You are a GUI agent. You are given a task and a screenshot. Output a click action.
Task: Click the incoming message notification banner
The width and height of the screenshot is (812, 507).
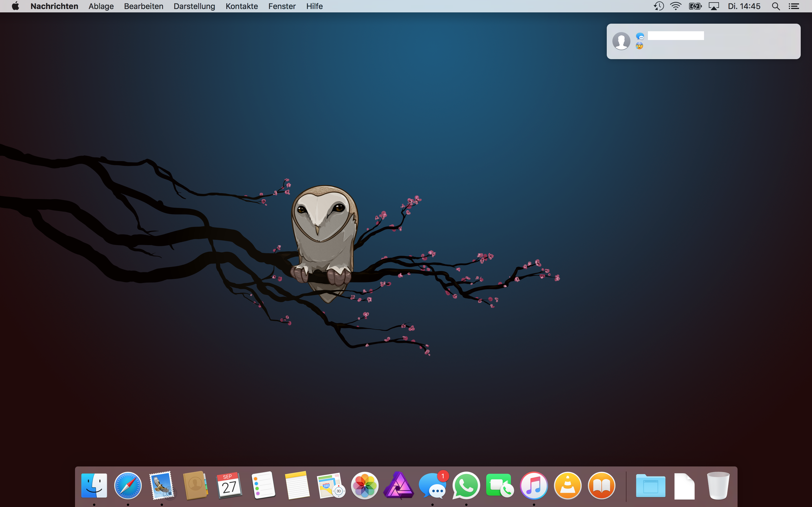(x=703, y=41)
